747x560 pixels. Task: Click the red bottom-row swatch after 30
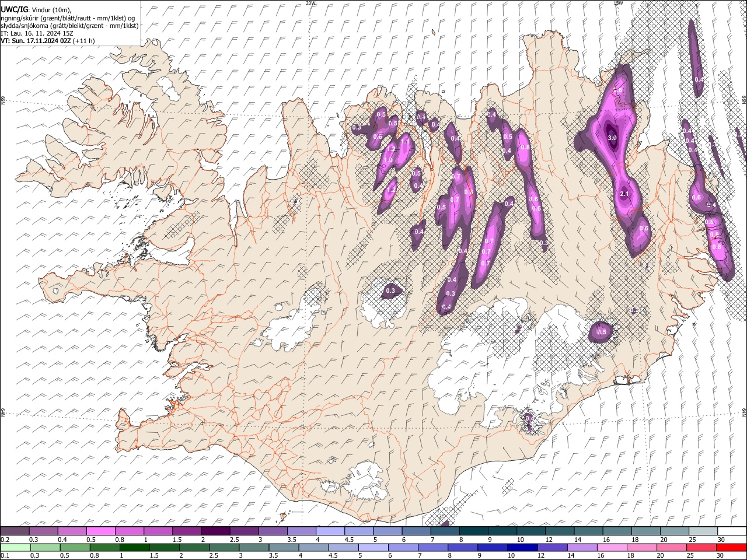[x=731, y=547]
